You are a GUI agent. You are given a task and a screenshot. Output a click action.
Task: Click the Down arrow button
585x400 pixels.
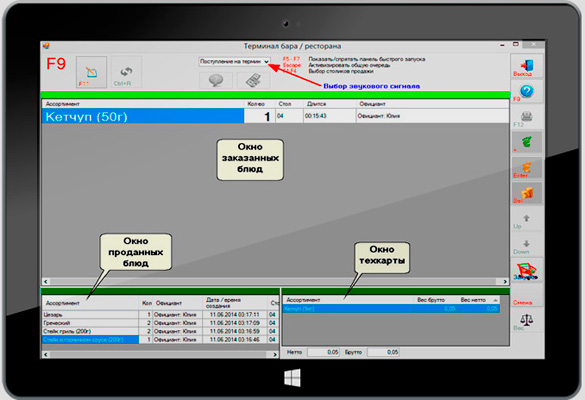click(x=526, y=245)
